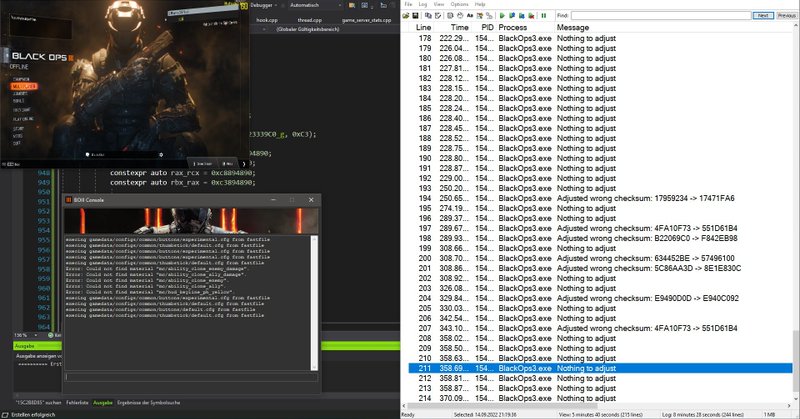
Task: Click the BOIII Console vertical scrollbar
Action: (x=314, y=303)
